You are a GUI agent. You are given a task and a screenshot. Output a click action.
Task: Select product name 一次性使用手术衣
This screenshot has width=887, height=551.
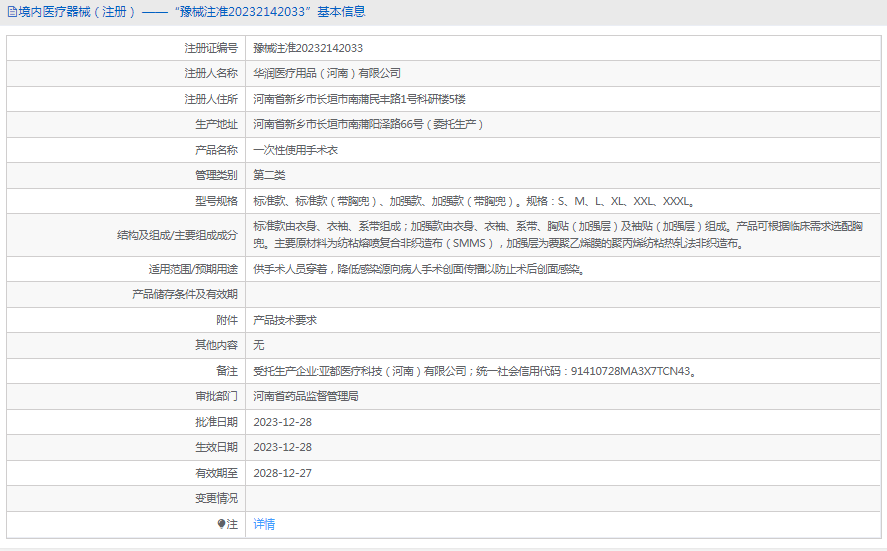(295, 150)
